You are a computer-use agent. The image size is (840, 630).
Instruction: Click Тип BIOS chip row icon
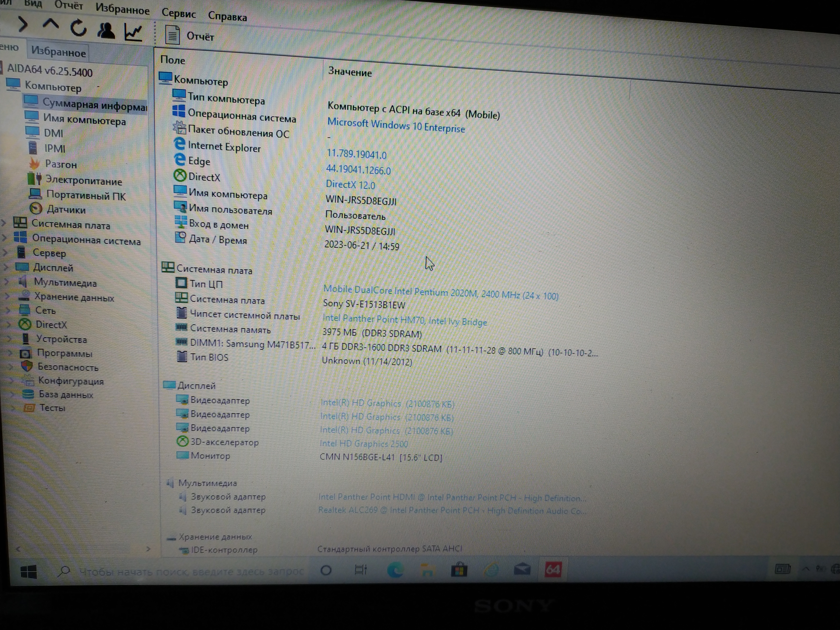[x=182, y=356]
